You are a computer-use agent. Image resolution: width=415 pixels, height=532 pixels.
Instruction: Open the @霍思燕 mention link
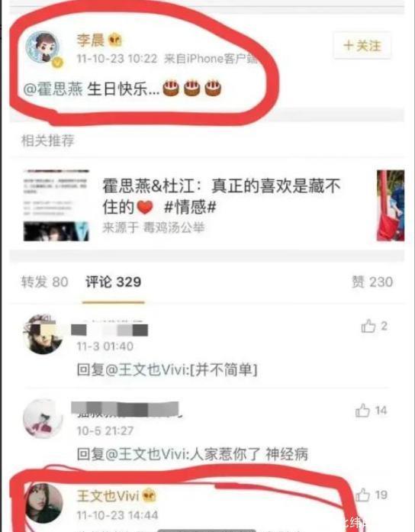point(53,89)
